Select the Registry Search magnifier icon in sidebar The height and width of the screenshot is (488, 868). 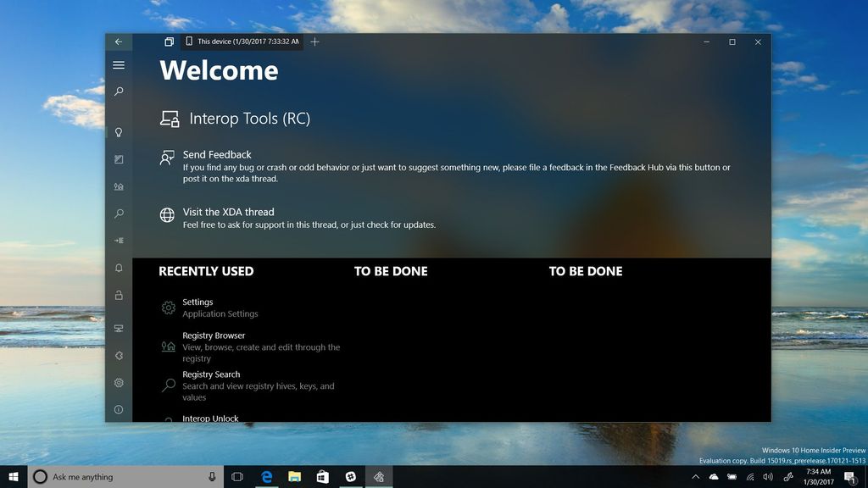pos(119,213)
